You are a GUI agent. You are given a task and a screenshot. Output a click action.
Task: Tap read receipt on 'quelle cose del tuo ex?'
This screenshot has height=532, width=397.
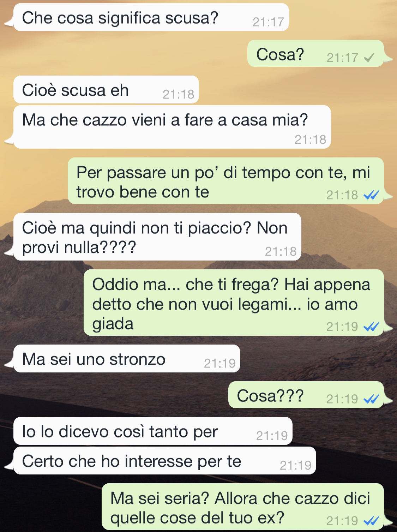371,521
